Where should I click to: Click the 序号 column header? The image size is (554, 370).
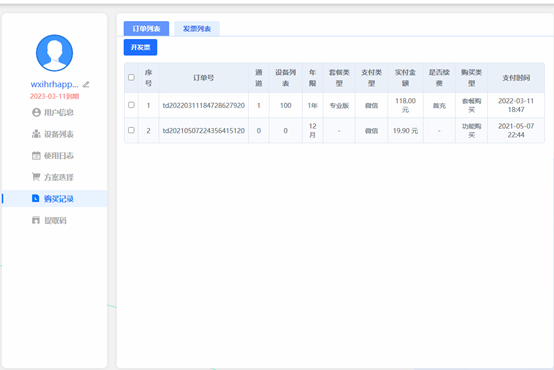[148, 78]
